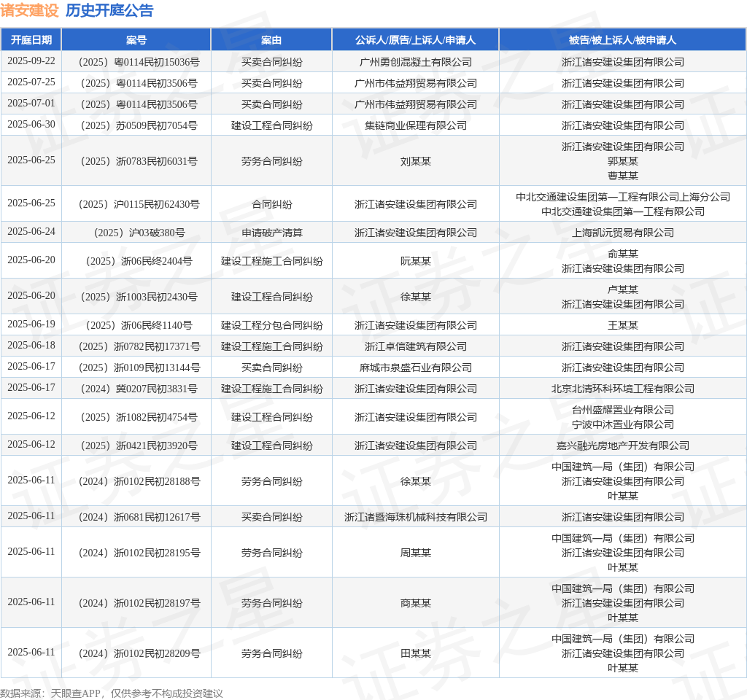
Task: Select case number （2025）粤0114民初15036号
Action: (136, 62)
